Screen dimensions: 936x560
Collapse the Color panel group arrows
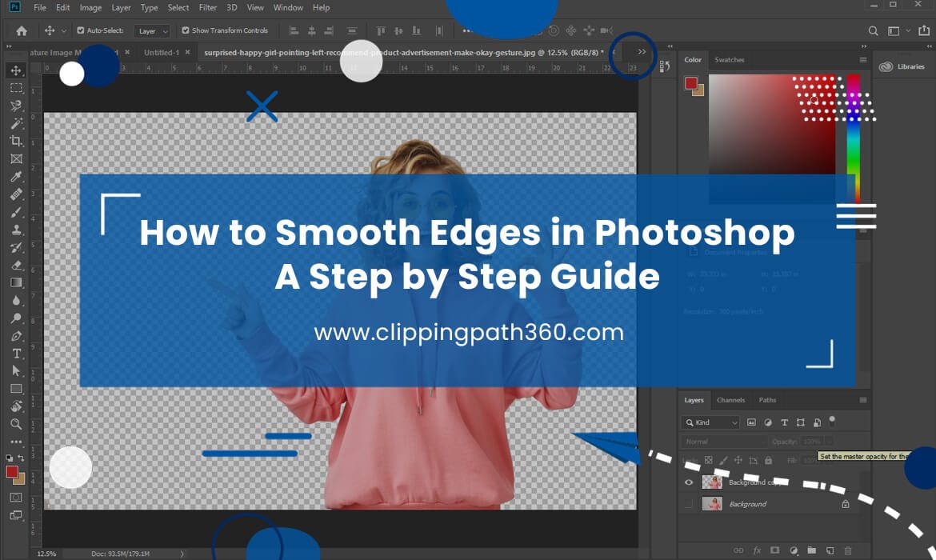coord(864,46)
